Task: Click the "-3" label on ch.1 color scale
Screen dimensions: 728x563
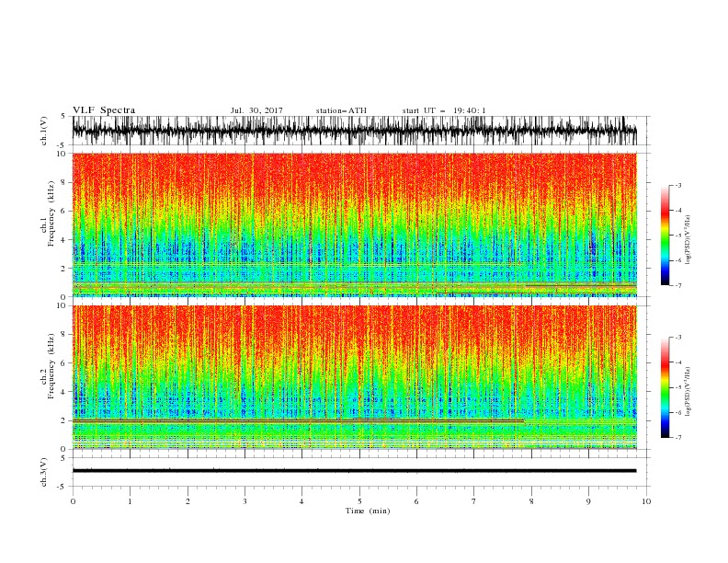Action: (677, 185)
